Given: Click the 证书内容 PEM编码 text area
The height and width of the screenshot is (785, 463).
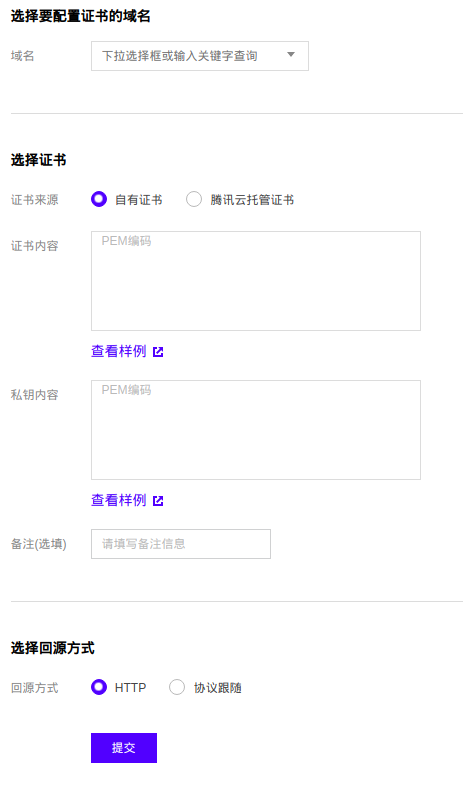Looking at the screenshot, I should [256, 281].
